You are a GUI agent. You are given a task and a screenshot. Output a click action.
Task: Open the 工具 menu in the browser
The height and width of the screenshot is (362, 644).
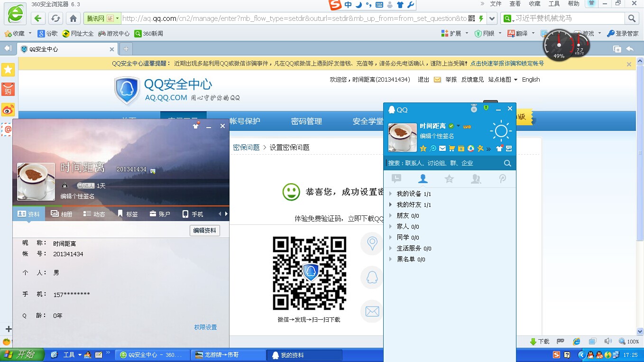554,4
